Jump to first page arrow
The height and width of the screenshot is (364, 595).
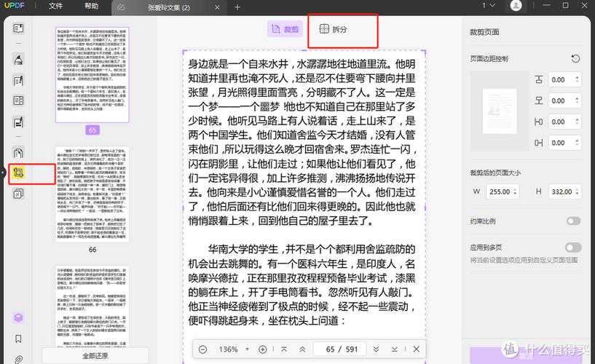[x=284, y=349]
